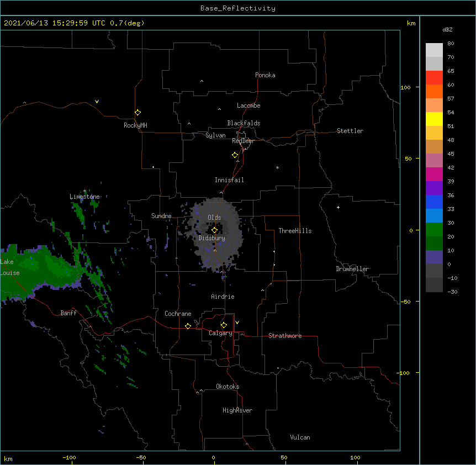Click the Banff label
This screenshot has height=465, width=476.
[68, 313]
